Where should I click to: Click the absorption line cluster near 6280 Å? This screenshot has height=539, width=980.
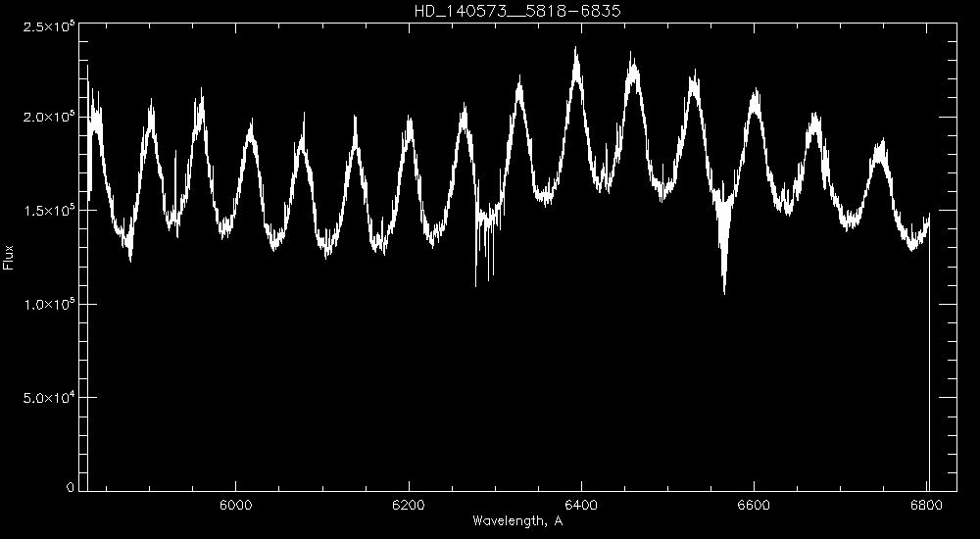[x=486, y=250]
